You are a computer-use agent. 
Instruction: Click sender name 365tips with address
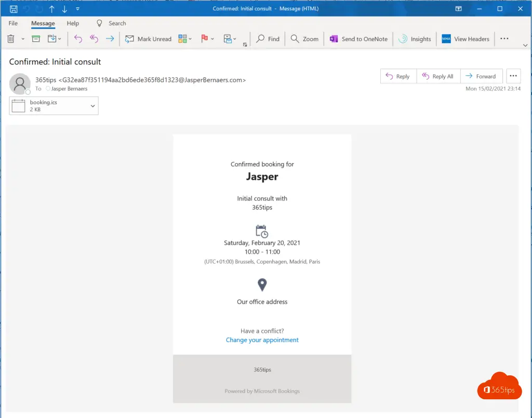tap(140, 80)
